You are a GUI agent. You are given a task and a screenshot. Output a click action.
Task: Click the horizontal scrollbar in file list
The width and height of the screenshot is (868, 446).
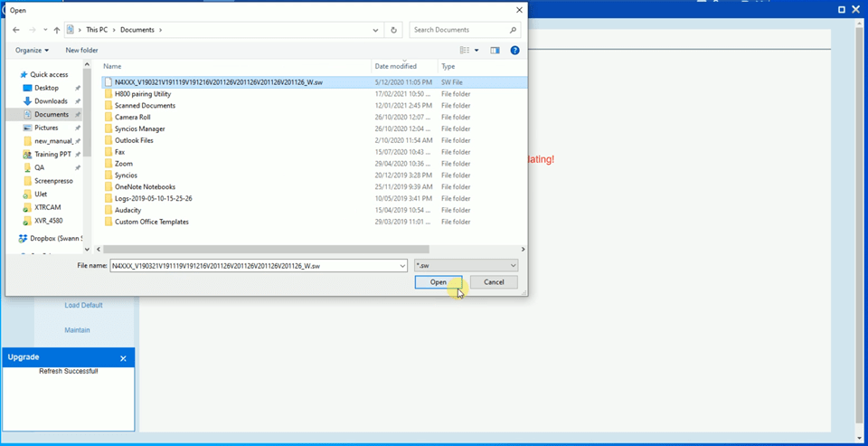coord(265,250)
